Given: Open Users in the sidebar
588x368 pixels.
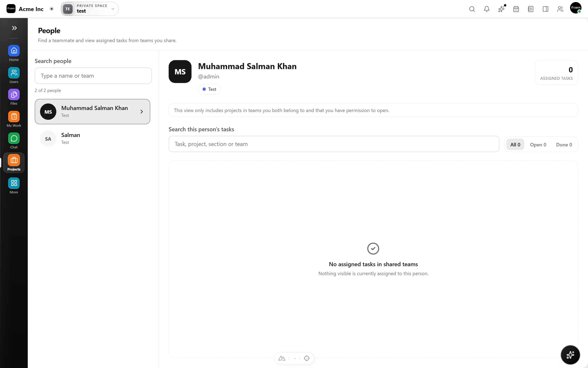Looking at the screenshot, I should [x=14, y=75].
